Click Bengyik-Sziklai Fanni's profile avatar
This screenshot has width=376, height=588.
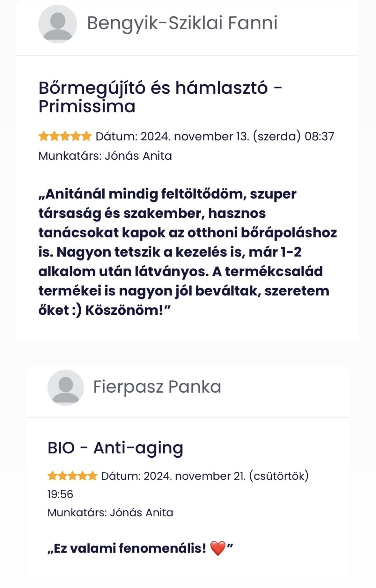click(x=58, y=24)
